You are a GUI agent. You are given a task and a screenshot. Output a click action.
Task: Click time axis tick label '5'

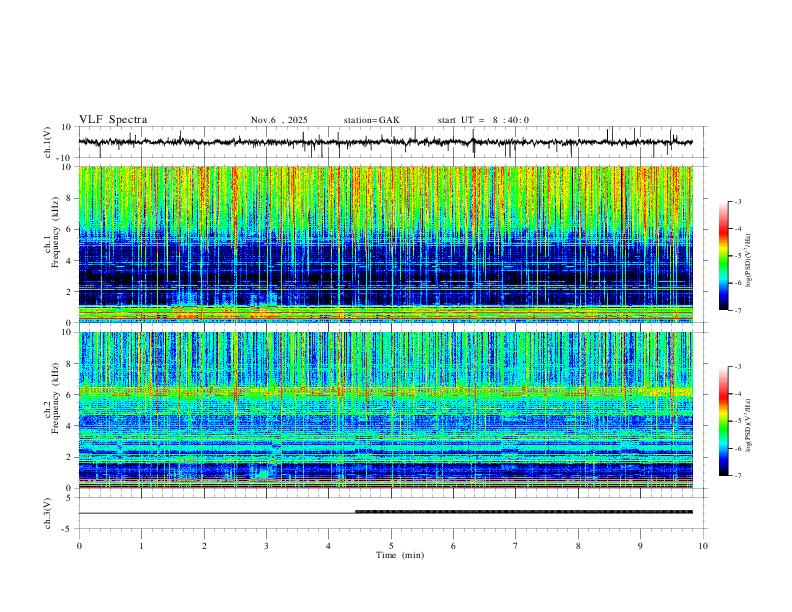tap(391, 546)
